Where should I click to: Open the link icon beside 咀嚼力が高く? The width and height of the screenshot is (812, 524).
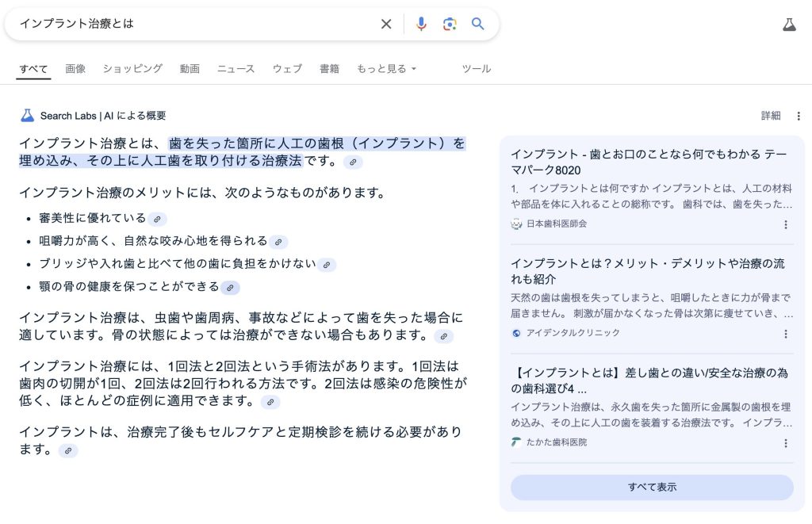pos(278,242)
